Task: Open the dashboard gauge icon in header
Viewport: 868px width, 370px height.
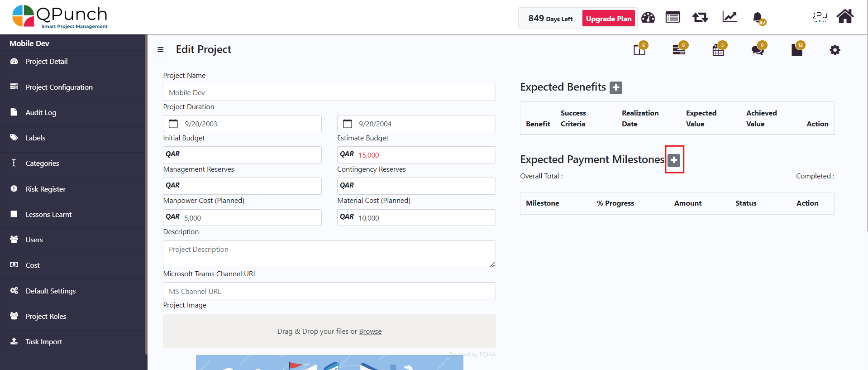Action: coord(648,18)
